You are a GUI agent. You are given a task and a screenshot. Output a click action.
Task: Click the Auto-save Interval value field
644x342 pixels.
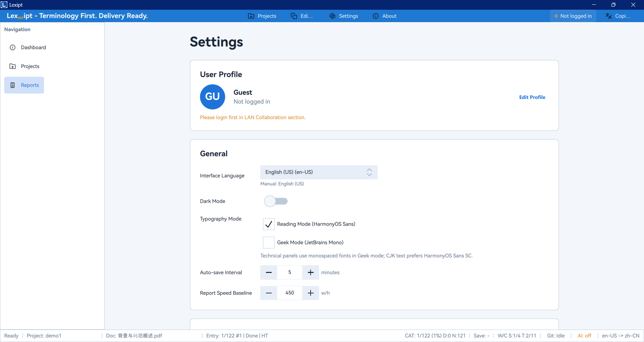[x=290, y=273]
